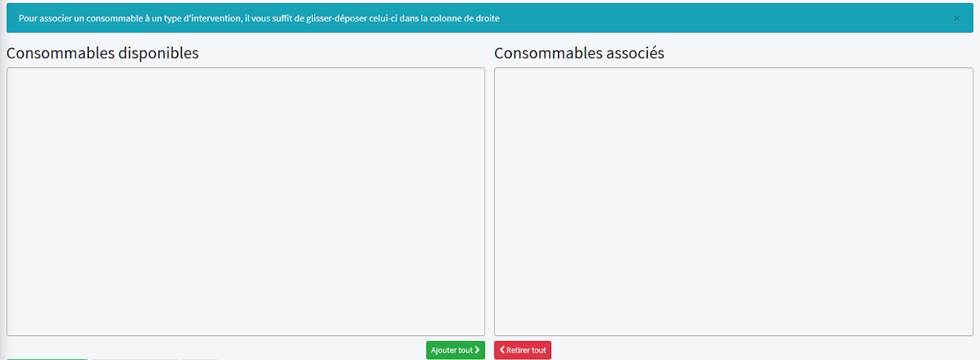
Task: Select the Consommables associés heading
Action: (579, 53)
